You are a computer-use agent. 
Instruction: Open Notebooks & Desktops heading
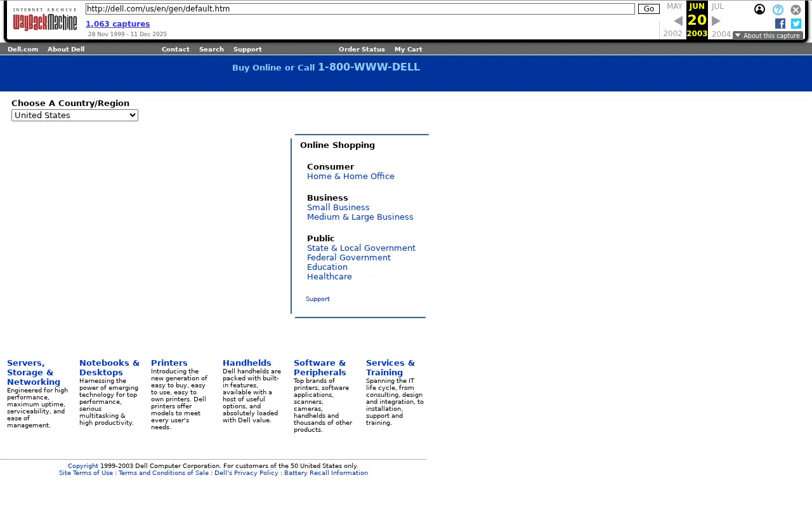(109, 368)
